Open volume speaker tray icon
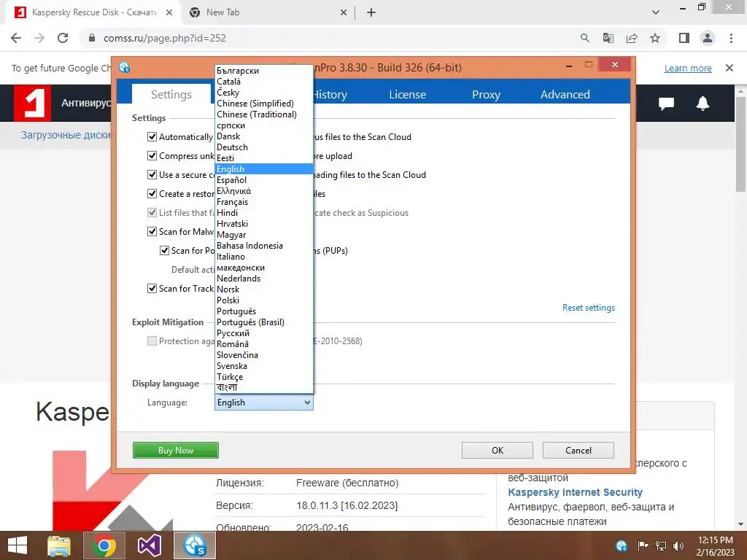747x560 pixels. [678, 545]
